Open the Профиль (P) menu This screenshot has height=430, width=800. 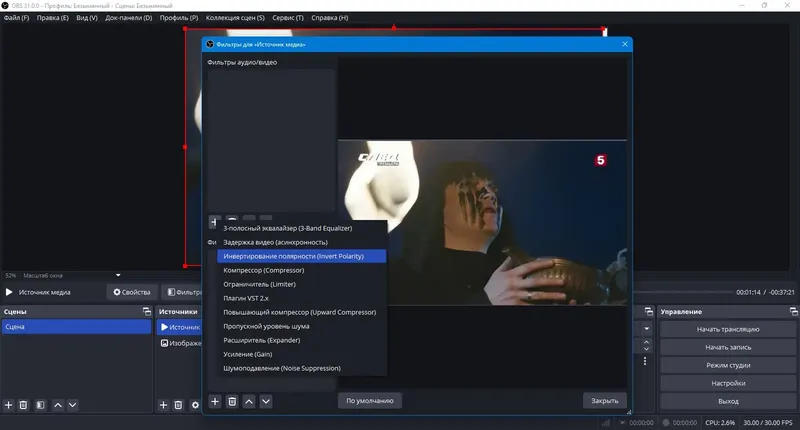click(x=179, y=18)
